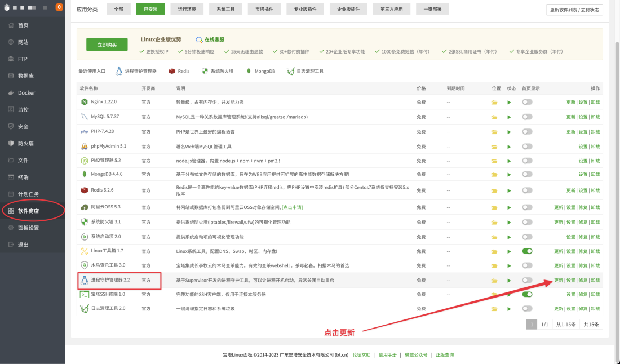The image size is (620, 364).
Task: Click 更新 link for 进程守护管理器 2.2
Action: tap(558, 280)
